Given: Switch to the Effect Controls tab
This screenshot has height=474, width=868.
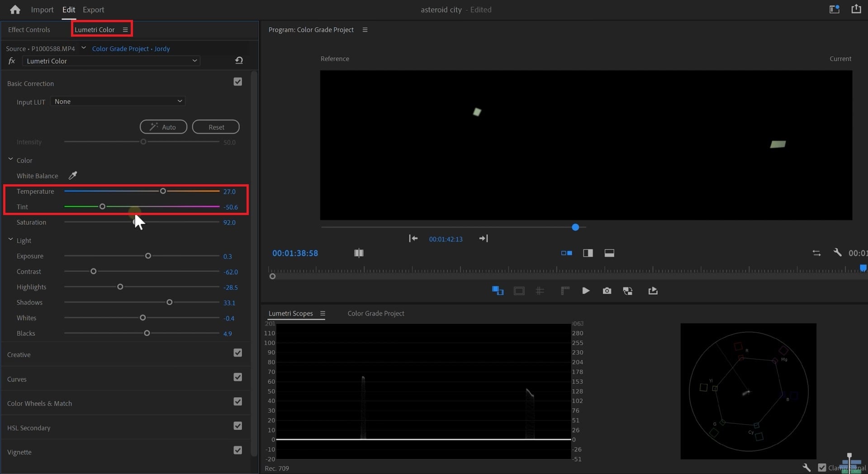Looking at the screenshot, I should click(29, 30).
